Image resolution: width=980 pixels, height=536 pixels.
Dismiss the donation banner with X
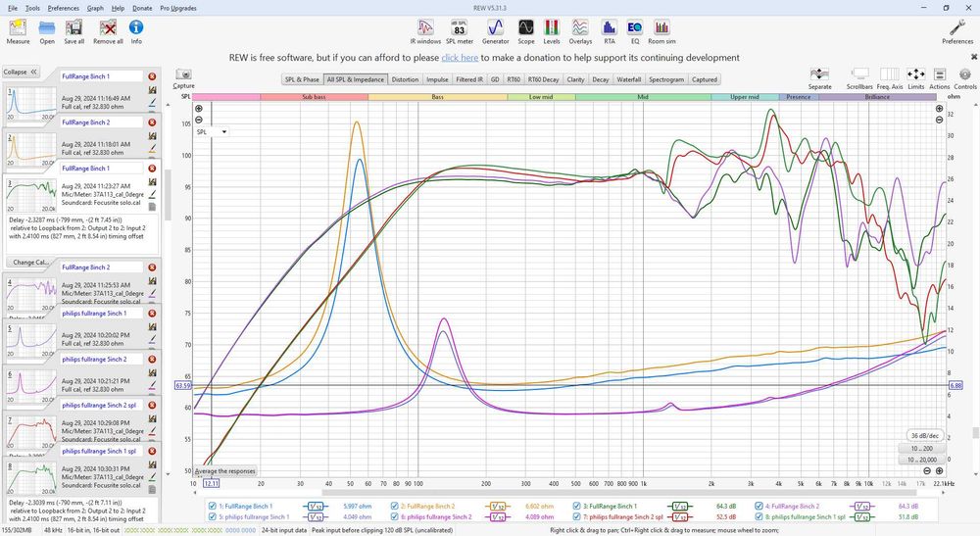click(974, 57)
